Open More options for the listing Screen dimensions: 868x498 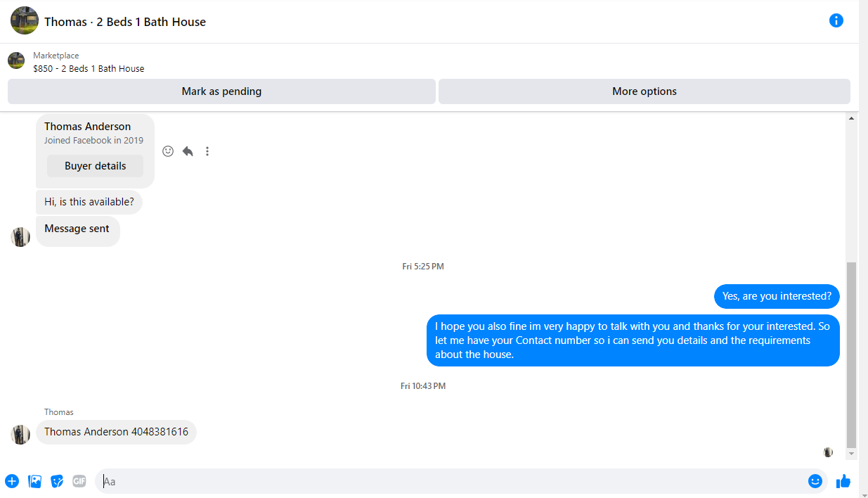(x=644, y=91)
